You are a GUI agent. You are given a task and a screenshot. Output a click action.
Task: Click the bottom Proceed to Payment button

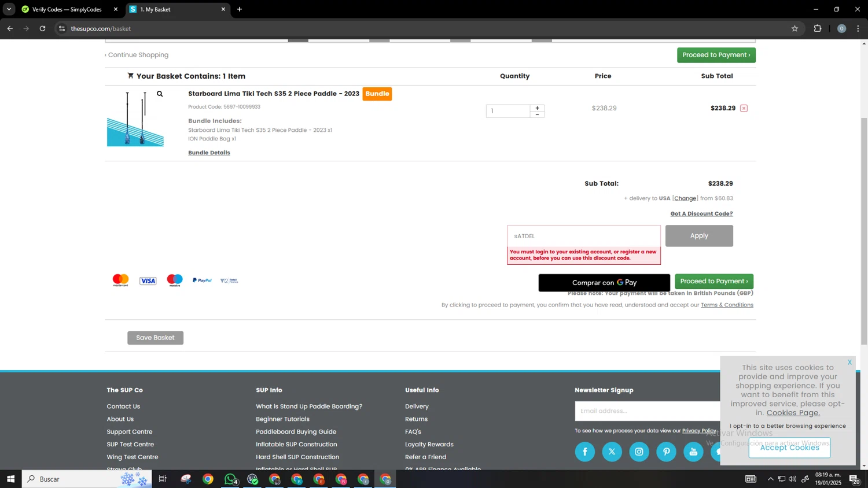click(713, 282)
